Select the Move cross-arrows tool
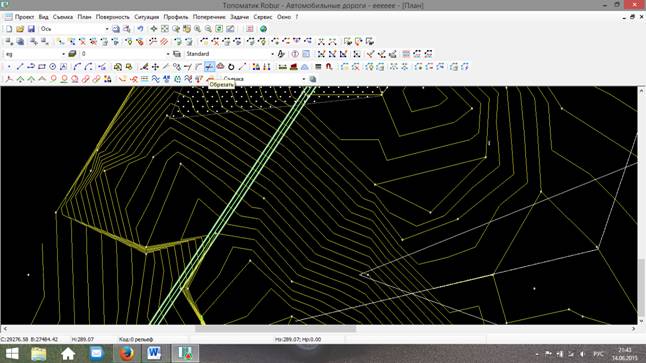 click(155, 66)
